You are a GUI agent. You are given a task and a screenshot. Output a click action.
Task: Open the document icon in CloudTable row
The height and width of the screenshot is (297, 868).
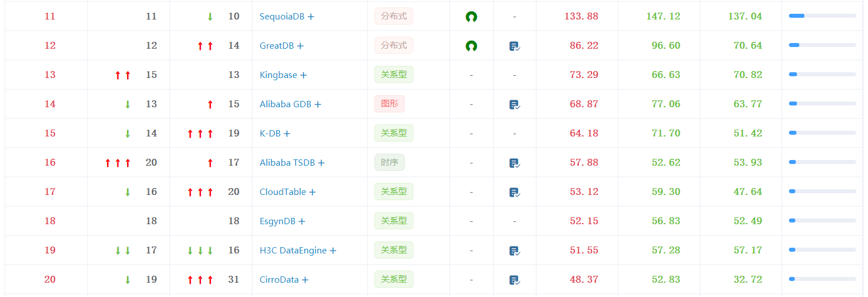(x=514, y=192)
